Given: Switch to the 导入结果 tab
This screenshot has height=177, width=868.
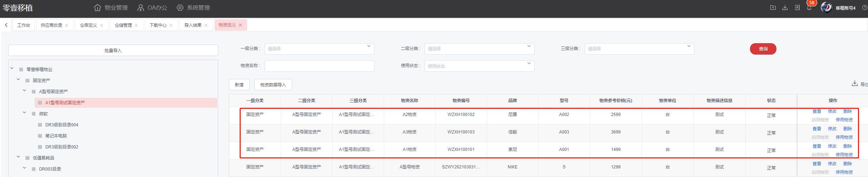Looking at the screenshot, I should pos(193,25).
